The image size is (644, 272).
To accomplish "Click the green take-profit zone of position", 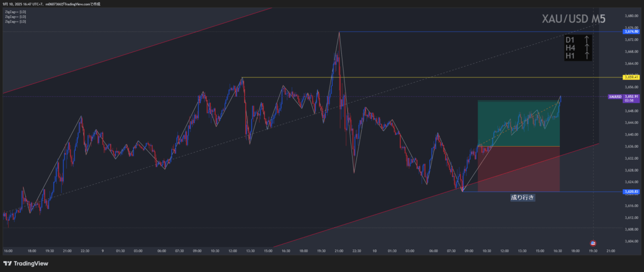I will coord(518,123).
